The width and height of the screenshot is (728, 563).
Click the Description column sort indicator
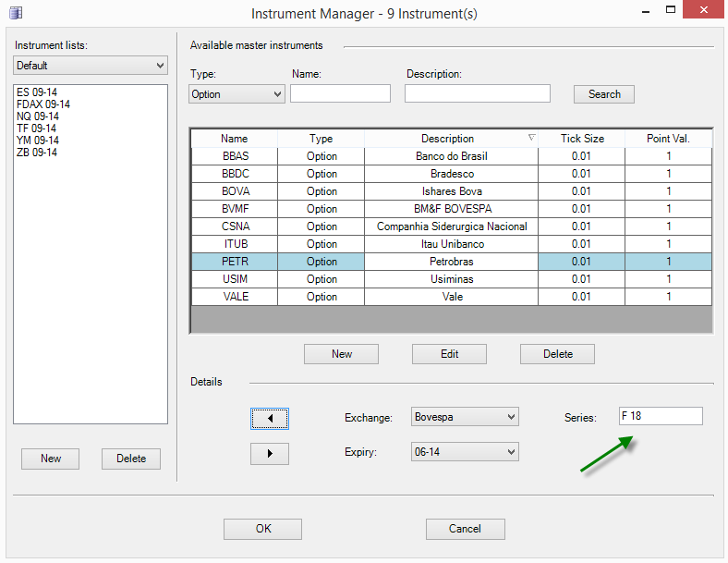click(x=531, y=138)
